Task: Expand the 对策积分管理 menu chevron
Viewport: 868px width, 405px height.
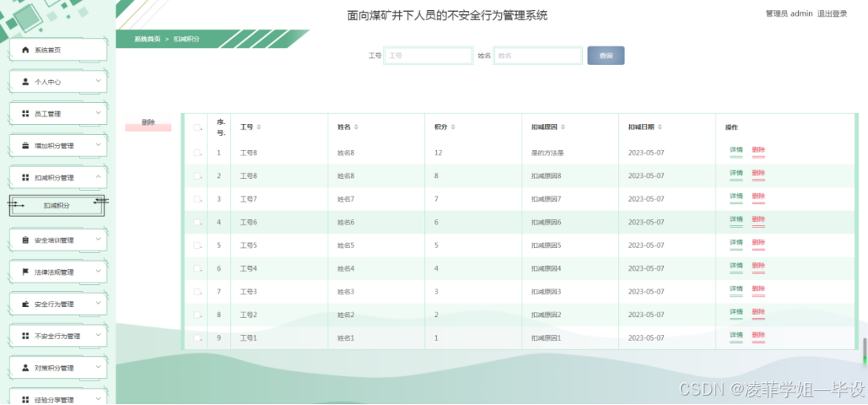Action: point(98,367)
